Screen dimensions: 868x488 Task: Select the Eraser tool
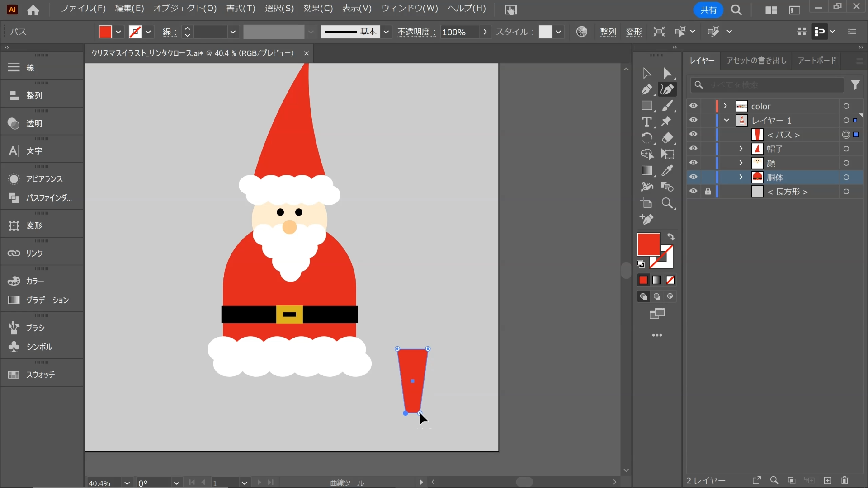point(667,138)
